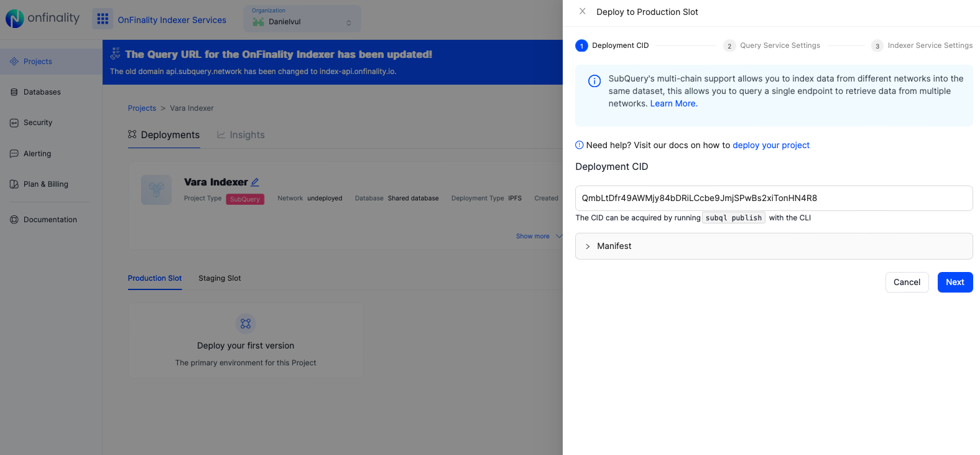Click the Vara Indexer breadcrumb text

point(192,108)
